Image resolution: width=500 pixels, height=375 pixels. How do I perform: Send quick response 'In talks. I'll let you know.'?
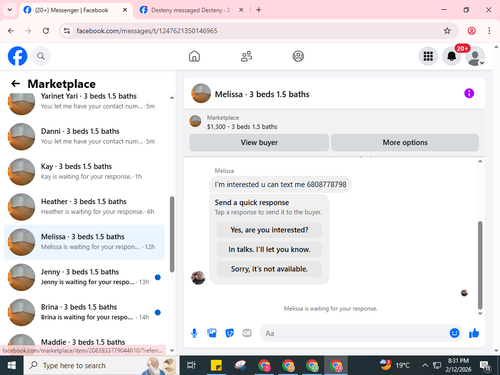269,249
